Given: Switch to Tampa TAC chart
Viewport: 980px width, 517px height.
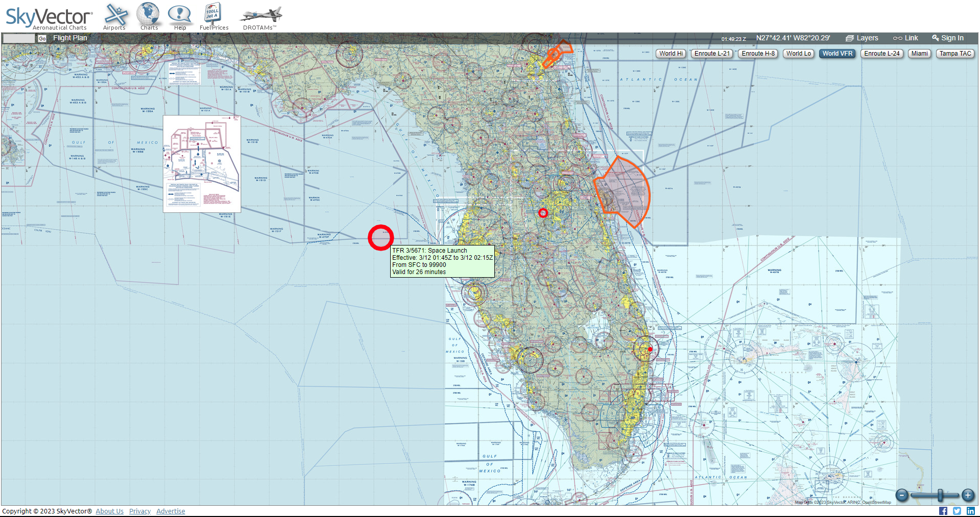Looking at the screenshot, I should (955, 54).
